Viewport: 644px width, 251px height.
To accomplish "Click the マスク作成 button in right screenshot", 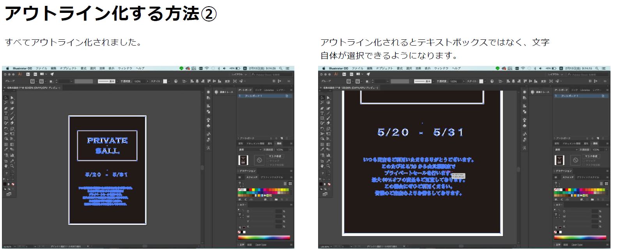I will [591, 156].
